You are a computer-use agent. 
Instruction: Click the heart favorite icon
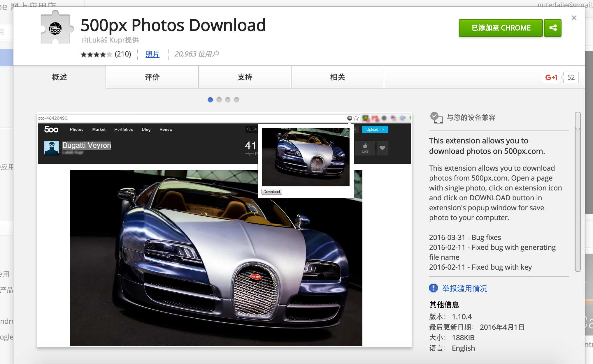click(382, 148)
